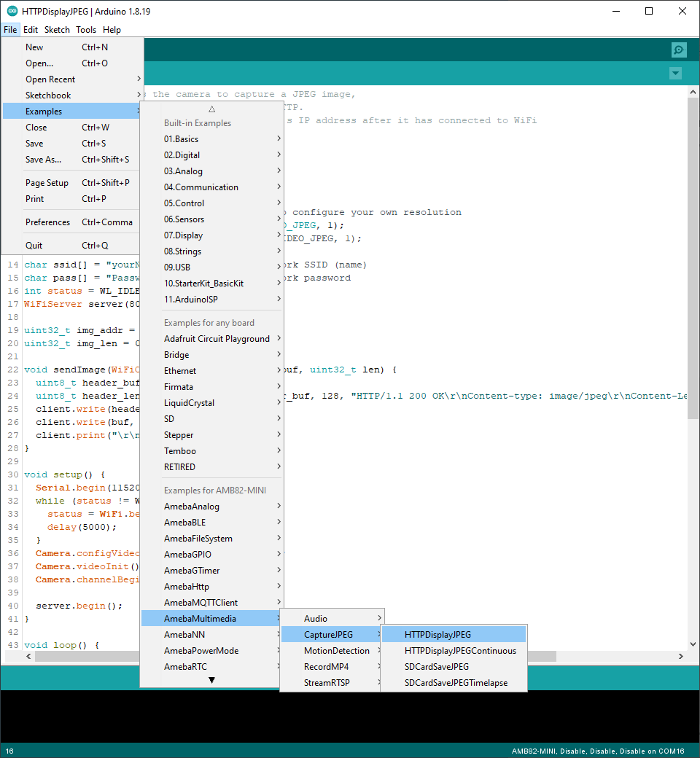Open the Temboo examples submenu
Screen dimensions: 700x758
(212, 450)
